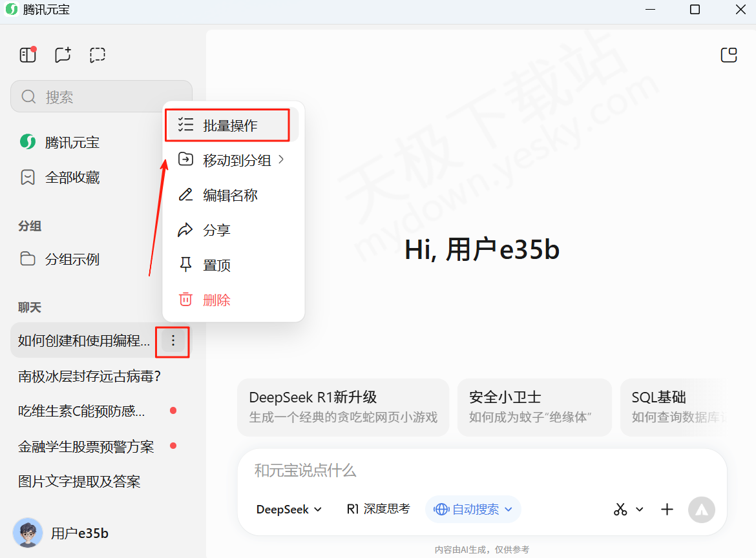Image resolution: width=756 pixels, height=558 pixels.
Task: Open chat 图片文字提取及答案
Action: [101, 481]
